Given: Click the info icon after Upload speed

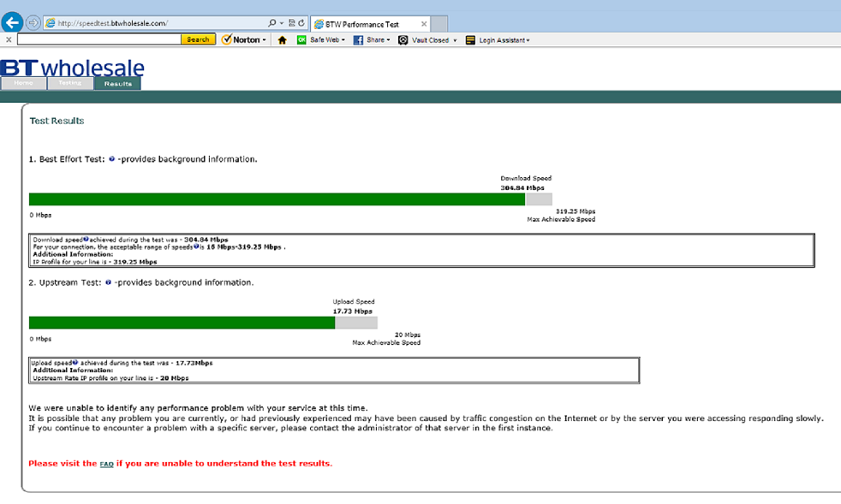Looking at the screenshot, I should pos(75,363).
